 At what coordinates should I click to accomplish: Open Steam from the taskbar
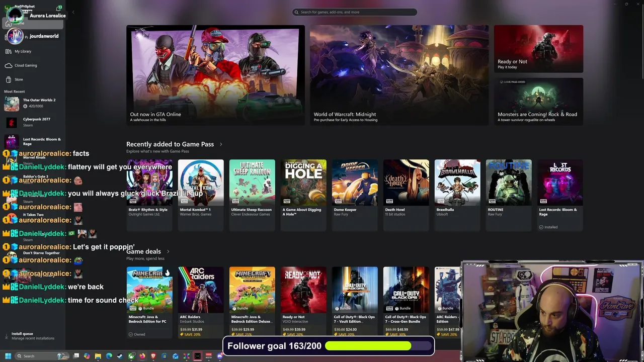click(x=120, y=356)
